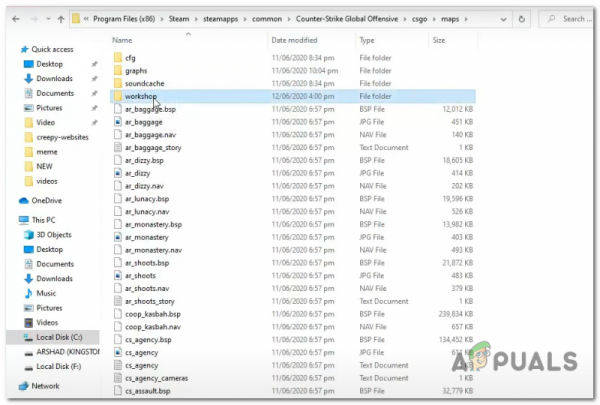
Task: Select This PC in navigation pane
Action: pyautogui.click(x=43, y=220)
